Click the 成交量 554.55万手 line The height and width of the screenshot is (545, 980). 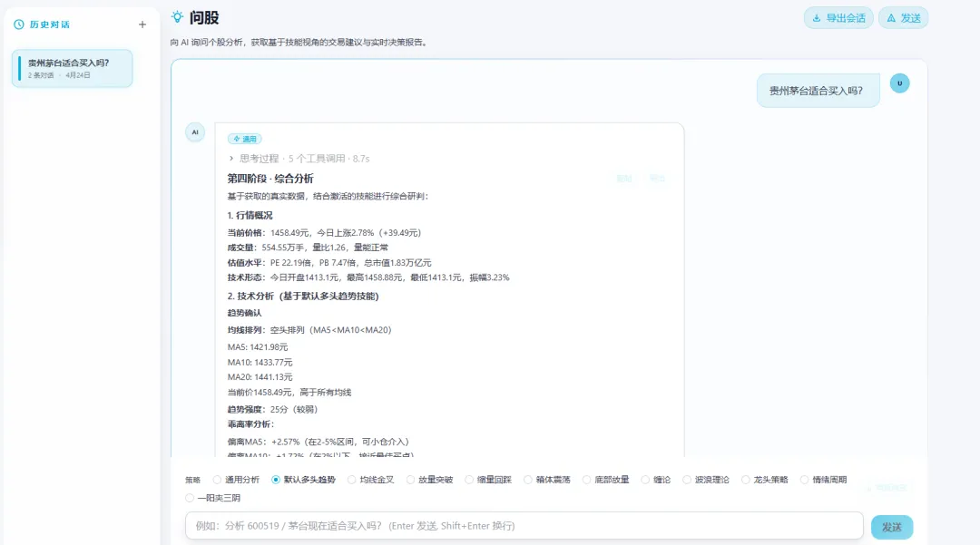coord(308,248)
